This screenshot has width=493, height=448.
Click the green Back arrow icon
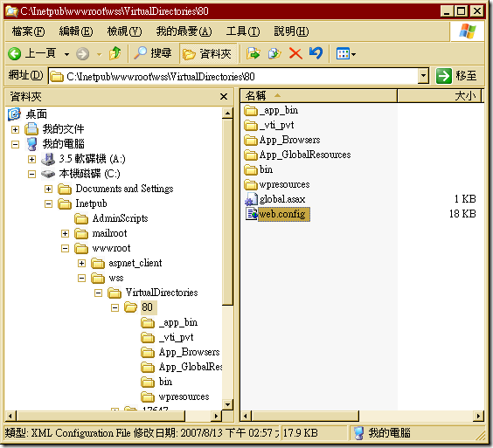coord(15,54)
